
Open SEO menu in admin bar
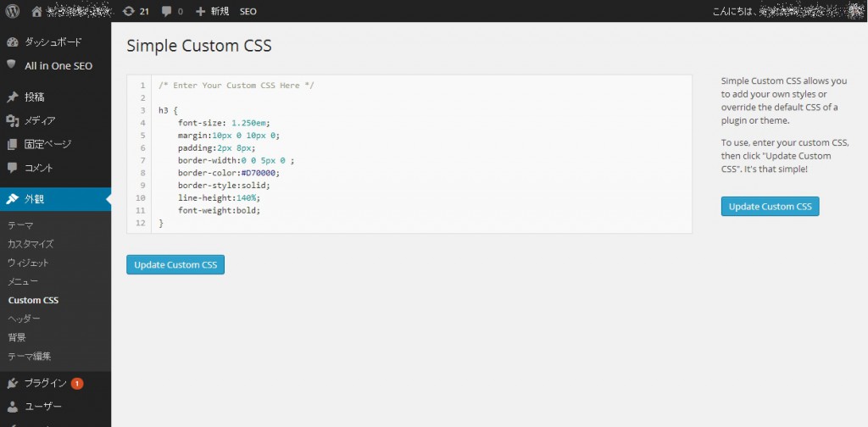pyautogui.click(x=248, y=12)
